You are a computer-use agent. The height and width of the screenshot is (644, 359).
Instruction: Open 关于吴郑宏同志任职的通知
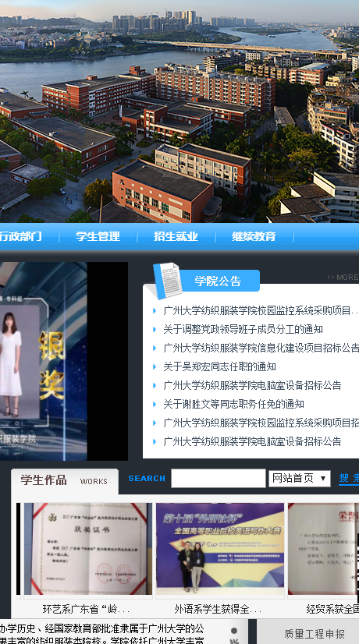tap(219, 366)
